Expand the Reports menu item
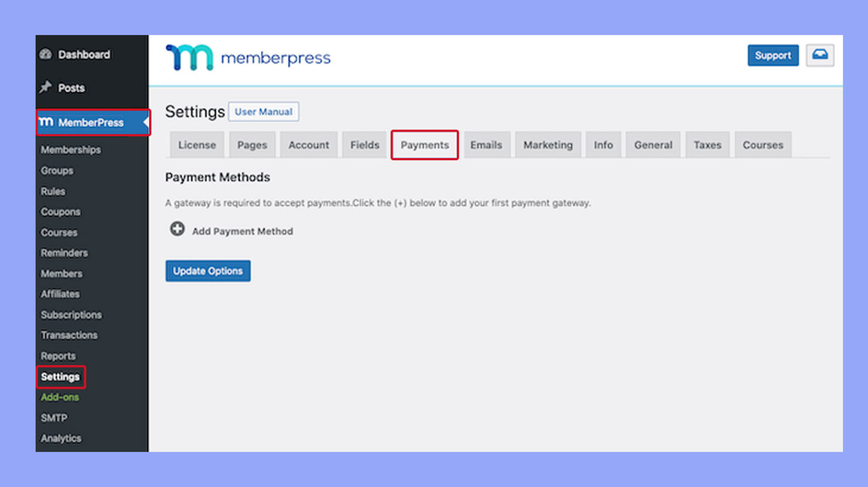The width and height of the screenshot is (868, 487). click(58, 355)
